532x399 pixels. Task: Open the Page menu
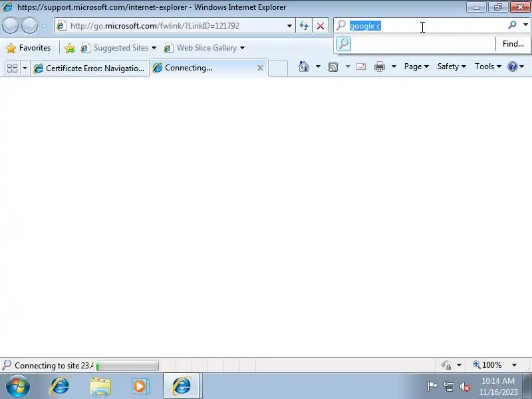point(416,66)
